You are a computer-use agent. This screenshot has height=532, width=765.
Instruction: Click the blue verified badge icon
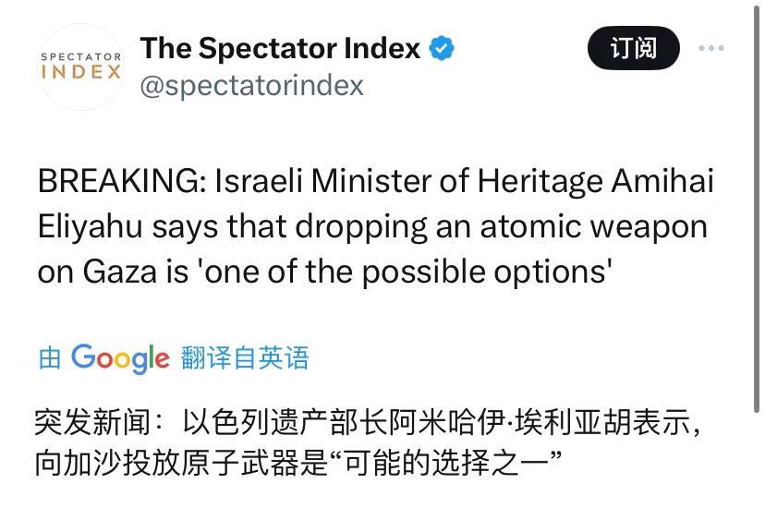click(443, 48)
